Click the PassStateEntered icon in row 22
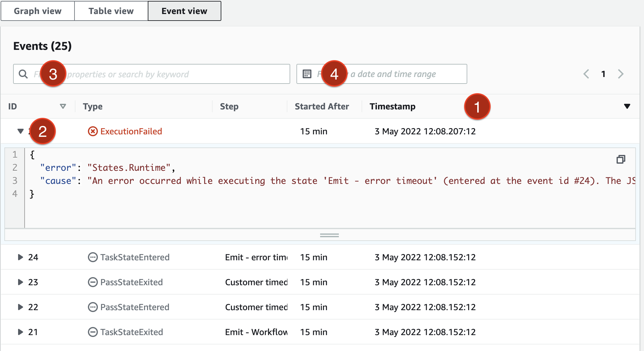 point(93,307)
